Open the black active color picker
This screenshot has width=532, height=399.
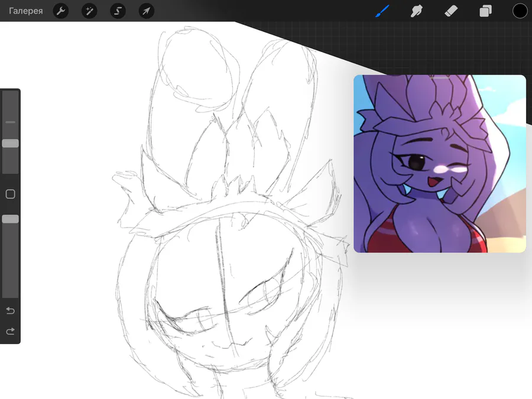tap(520, 11)
